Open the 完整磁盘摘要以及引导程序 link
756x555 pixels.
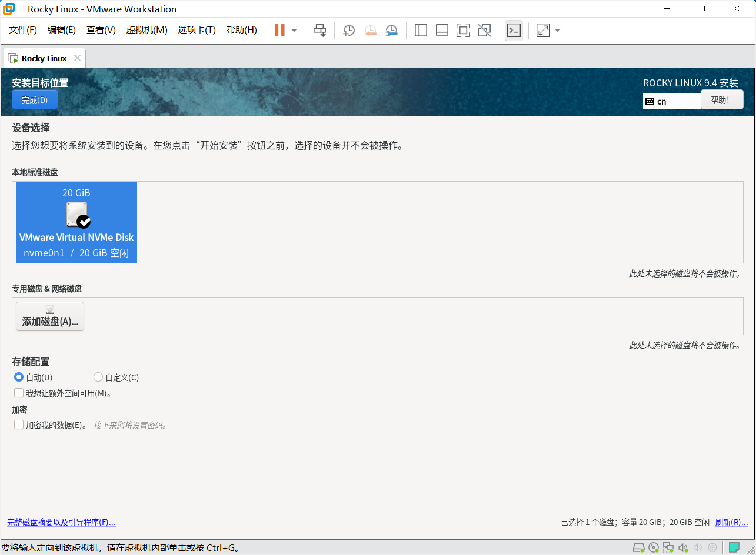click(61, 522)
